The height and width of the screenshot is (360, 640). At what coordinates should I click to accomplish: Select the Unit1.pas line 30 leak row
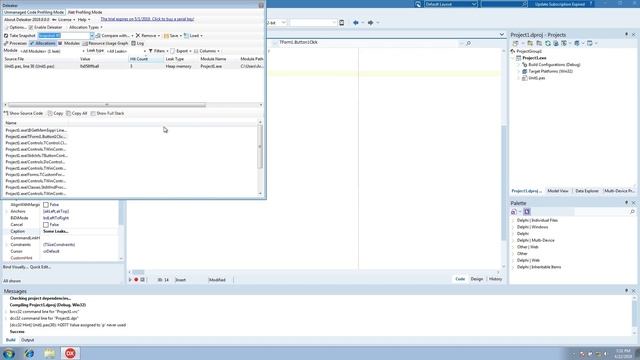(133, 66)
